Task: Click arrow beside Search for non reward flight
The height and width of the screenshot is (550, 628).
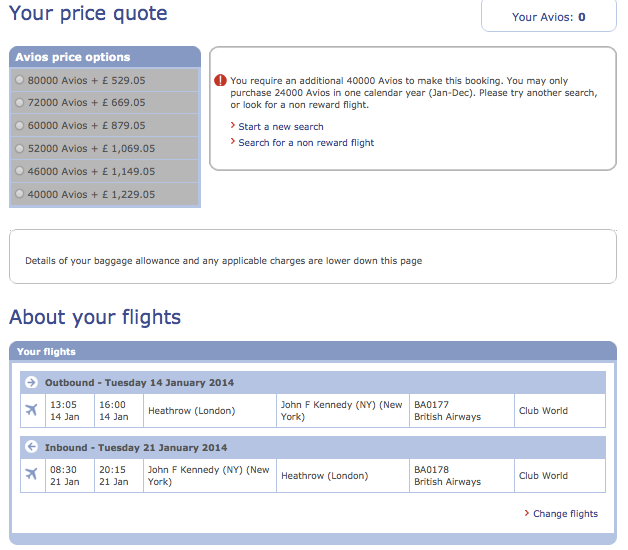Action: point(233,143)
